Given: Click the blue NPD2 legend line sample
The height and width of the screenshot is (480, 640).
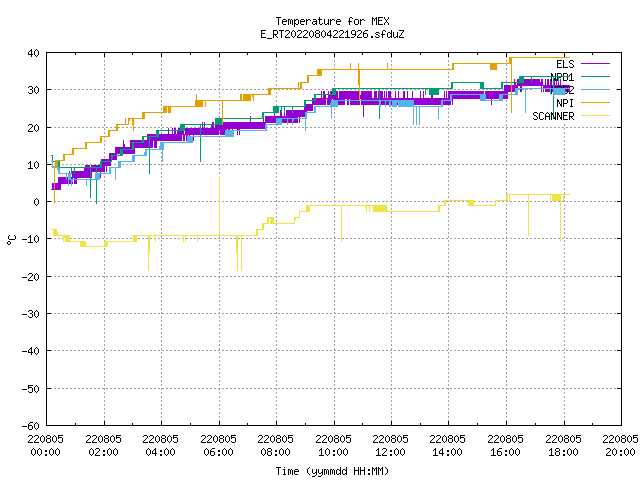Looking at the screenshot, I should coord(595,89).
